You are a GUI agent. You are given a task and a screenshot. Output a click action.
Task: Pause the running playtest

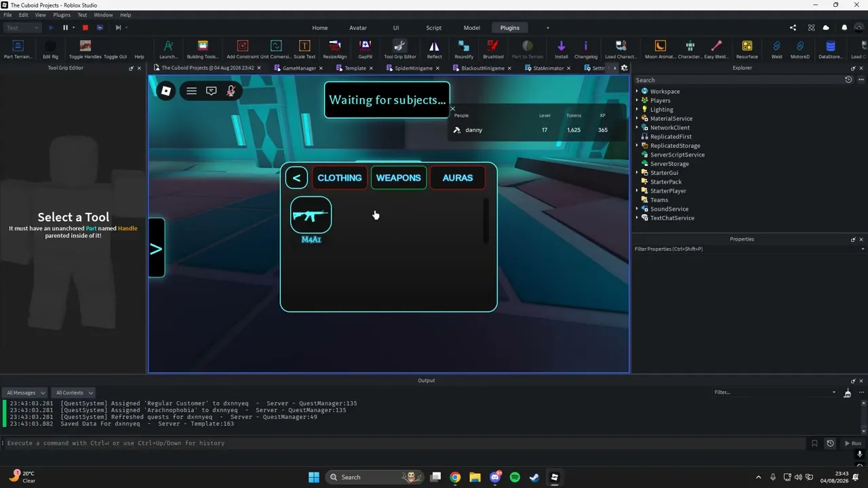point(65,28)
